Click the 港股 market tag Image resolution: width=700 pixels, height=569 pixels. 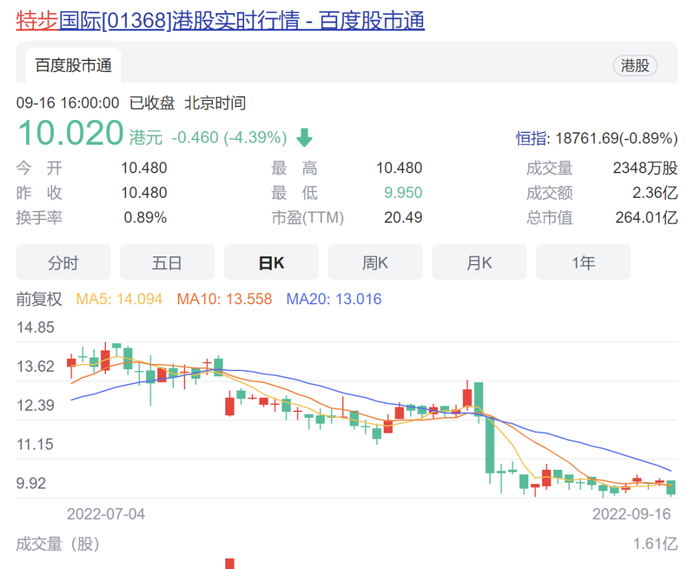634,66
